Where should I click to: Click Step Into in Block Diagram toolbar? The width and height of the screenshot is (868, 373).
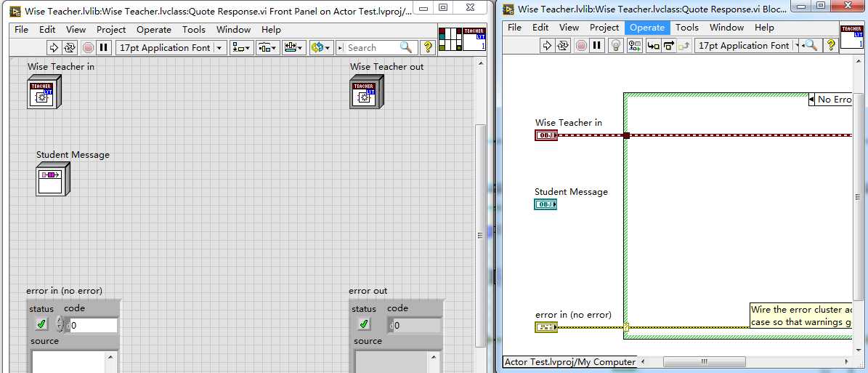654,46
